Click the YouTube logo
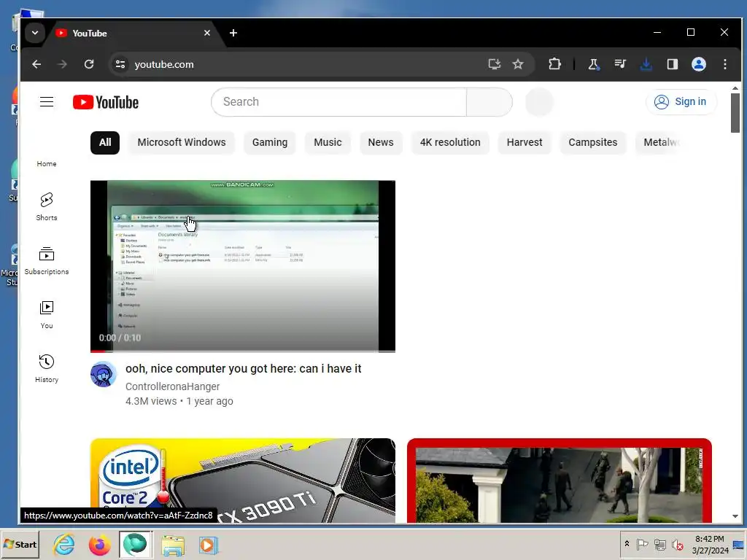 (x=106, y=102)
